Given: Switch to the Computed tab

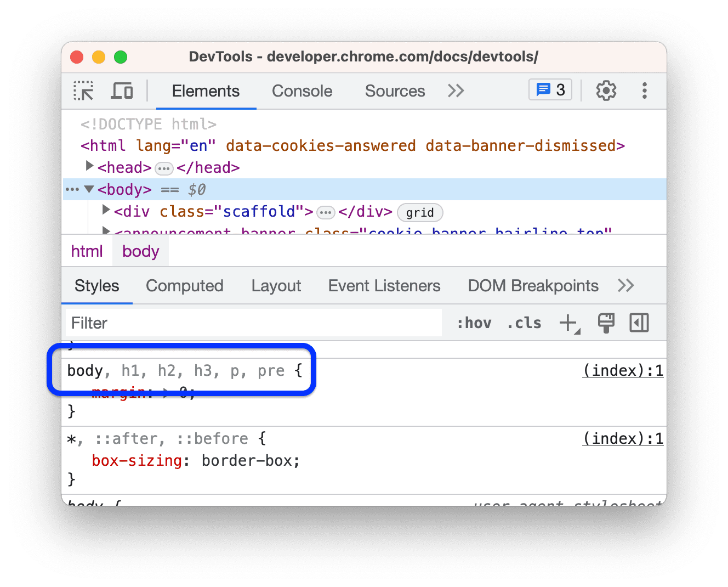Looking at the screenshot, I should (184, 285).
